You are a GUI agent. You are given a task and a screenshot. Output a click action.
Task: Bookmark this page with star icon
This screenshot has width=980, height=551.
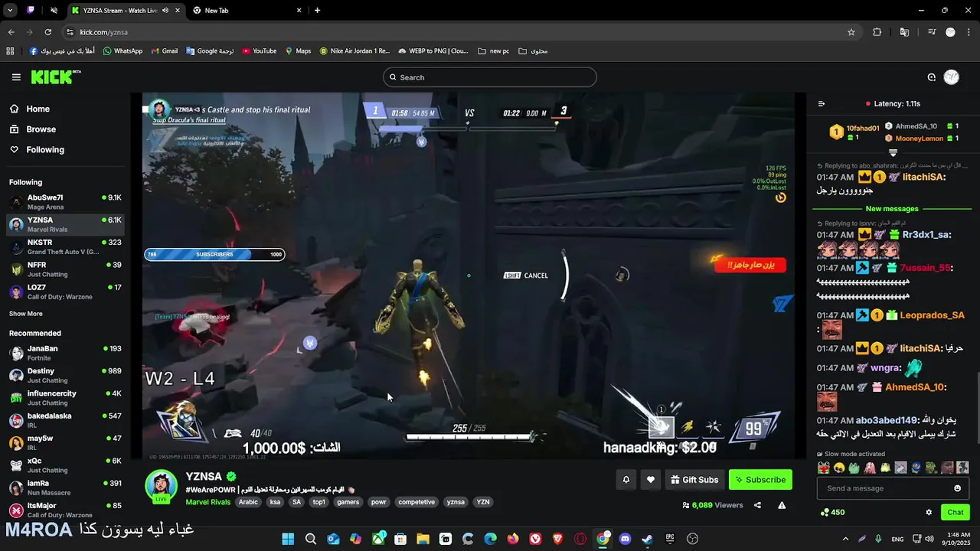pyautogui.click(x=851, y=32)
